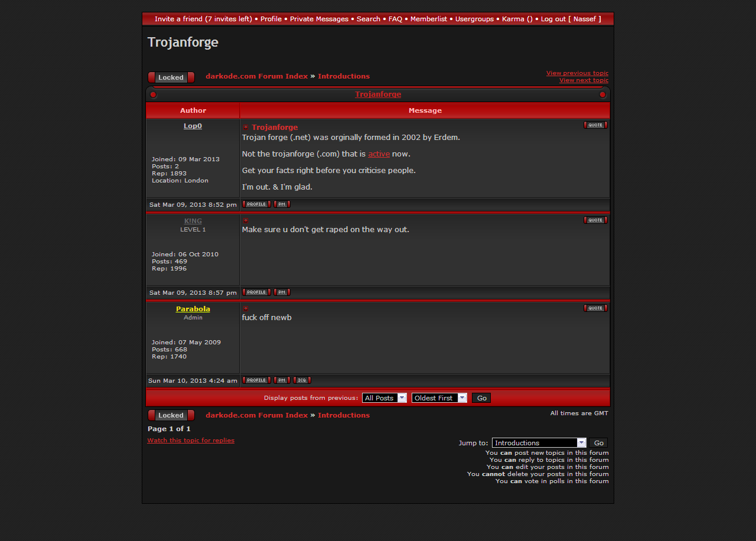The image size is (756, 541).
Task: Open Private Messages from top menu
Action: tap(319, 19)
